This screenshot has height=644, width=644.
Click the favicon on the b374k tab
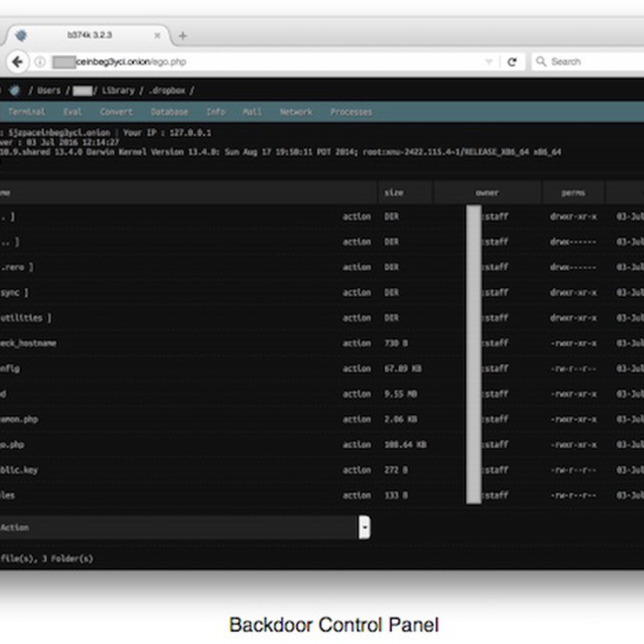21,36
